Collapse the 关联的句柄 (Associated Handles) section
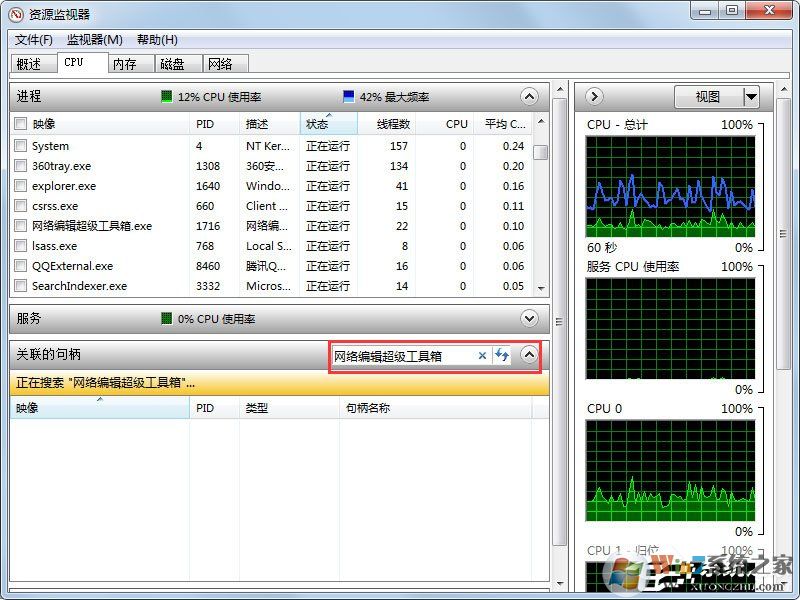 click(530, 355)
